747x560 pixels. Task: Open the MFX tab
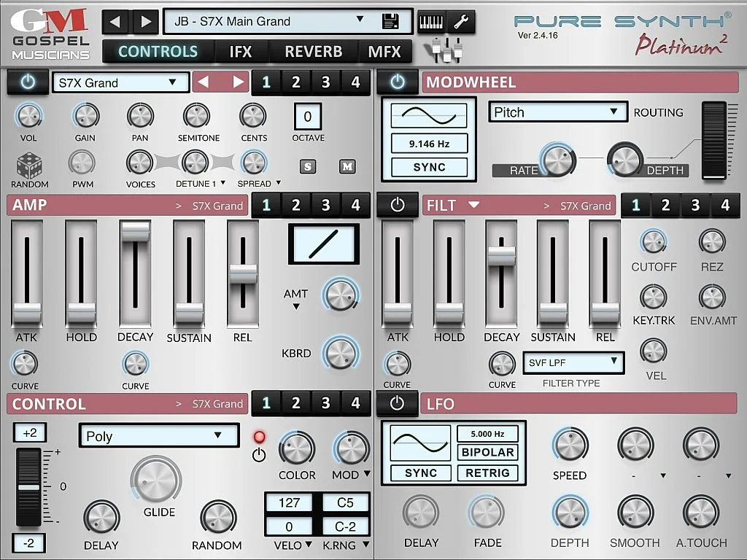point(387,51)
